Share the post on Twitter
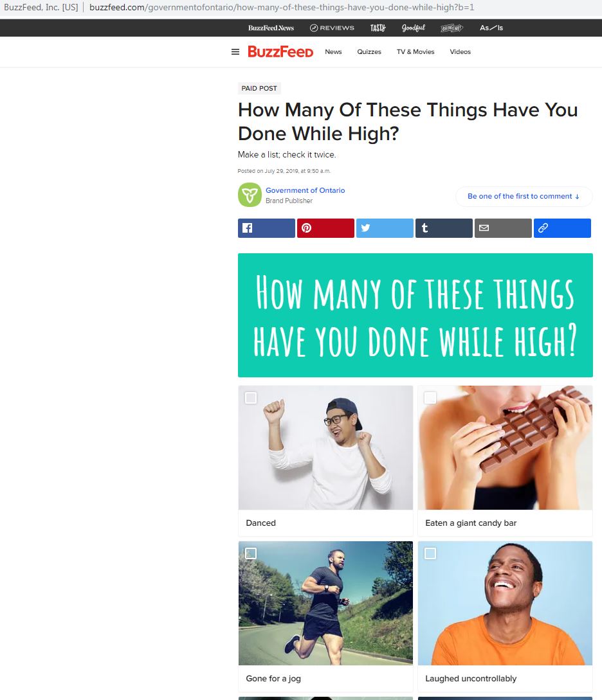Image resolution: width=602 pixels, height=700 pixels. coord(385,228)
